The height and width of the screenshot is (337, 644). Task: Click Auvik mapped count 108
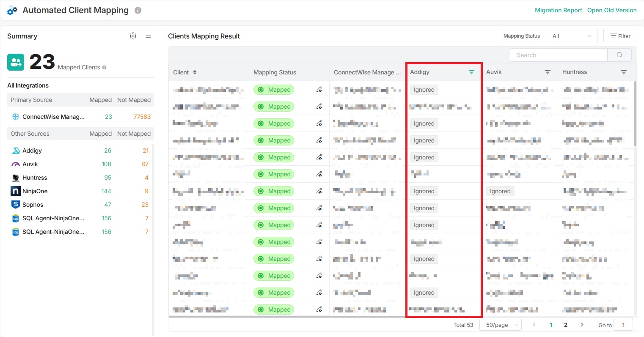coord(107,164)
